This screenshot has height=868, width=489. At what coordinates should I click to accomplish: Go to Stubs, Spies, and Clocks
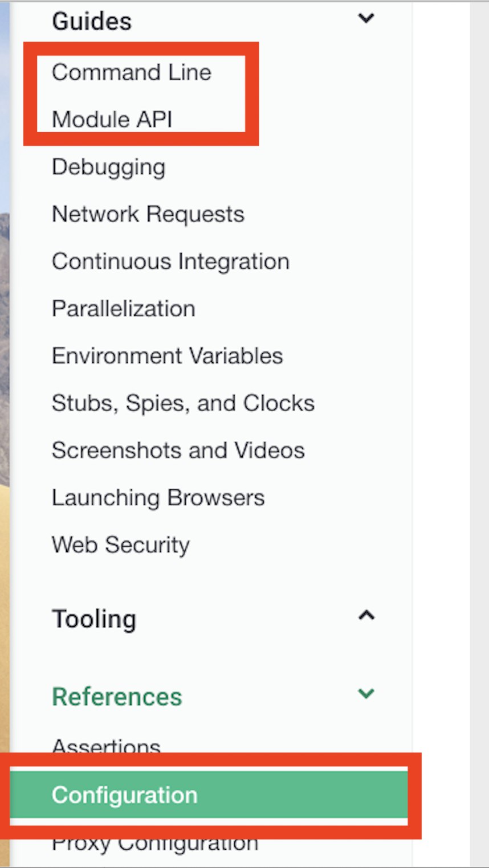tap(184, 403)
